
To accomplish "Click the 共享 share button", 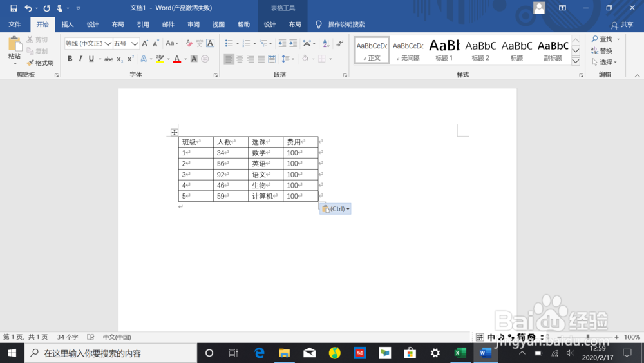I will click(622, 25).
